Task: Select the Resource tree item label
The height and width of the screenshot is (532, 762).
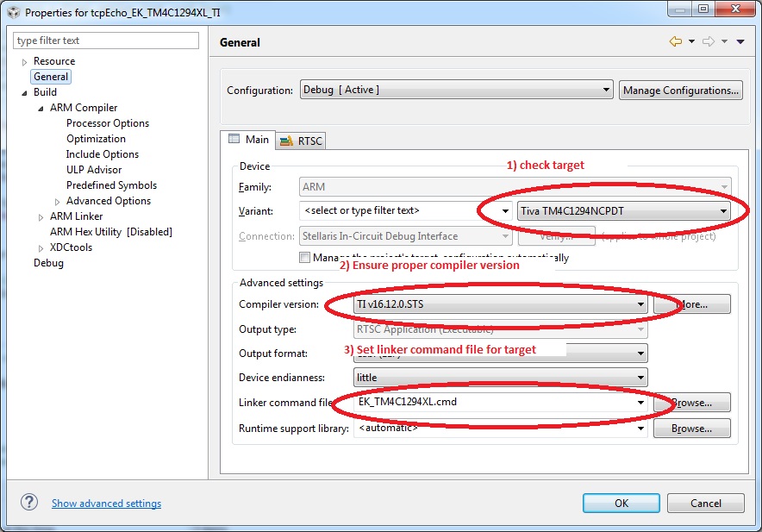Action: pyautogui.click(x=54, y=61)
